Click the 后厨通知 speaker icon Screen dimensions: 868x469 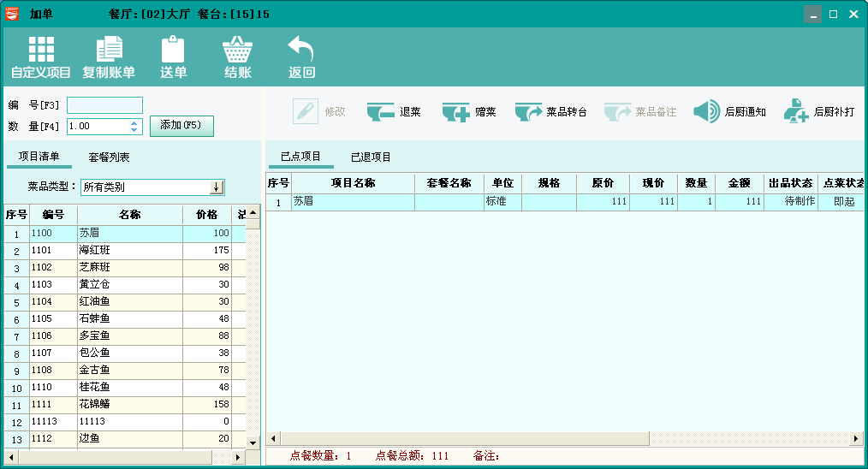(707, 112)
